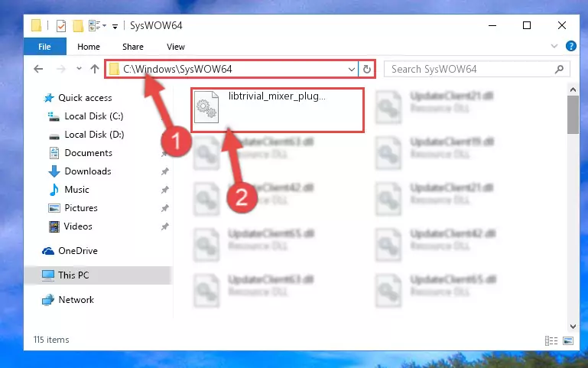Open the recent locations dropdown arrow
The height and width of the screenshot is (368, 588).
pos(79,69)
